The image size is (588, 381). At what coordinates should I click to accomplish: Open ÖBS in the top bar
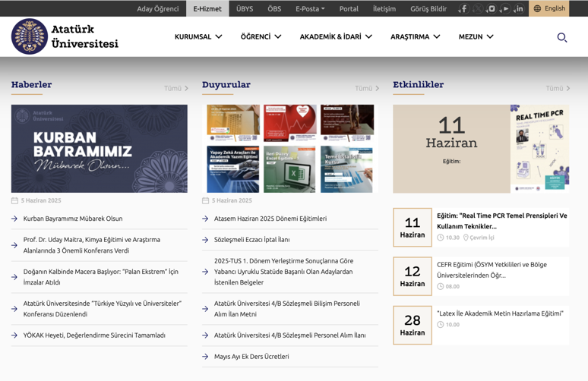tap(274, 8)
